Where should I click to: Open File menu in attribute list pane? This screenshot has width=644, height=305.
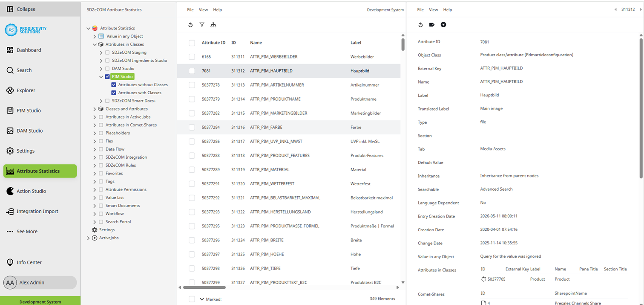point(190,10)
